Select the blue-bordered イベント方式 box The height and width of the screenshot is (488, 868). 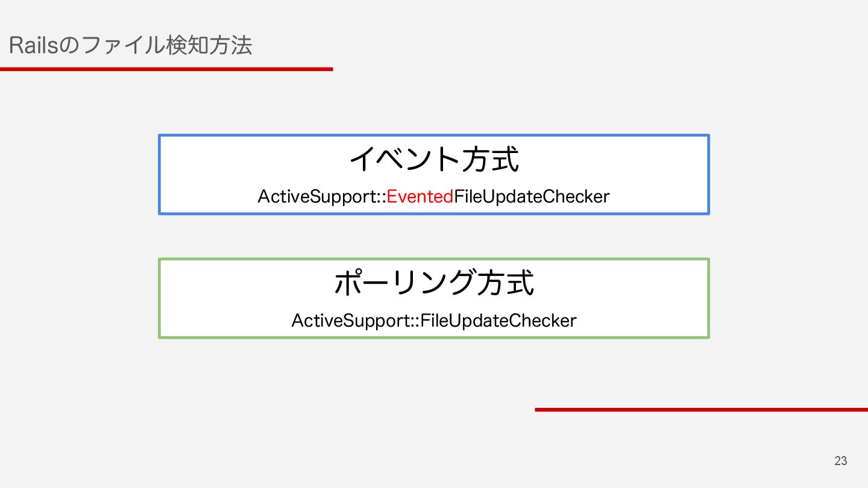pos(434,174)
